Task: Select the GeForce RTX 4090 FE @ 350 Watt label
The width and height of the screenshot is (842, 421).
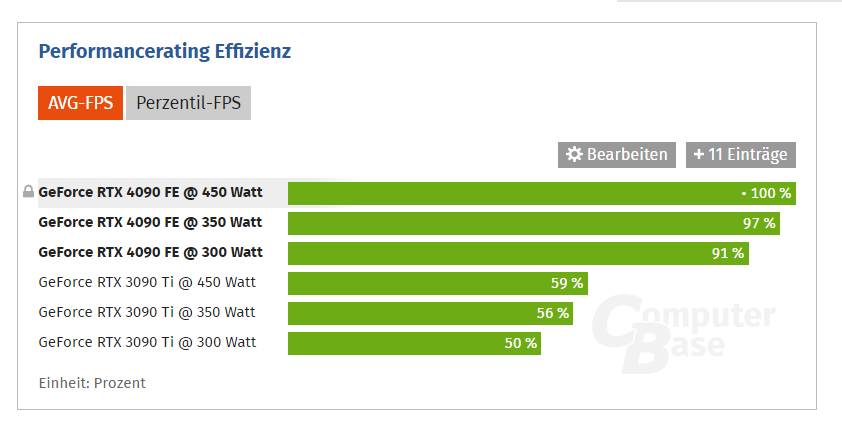Action: [150, 222]
